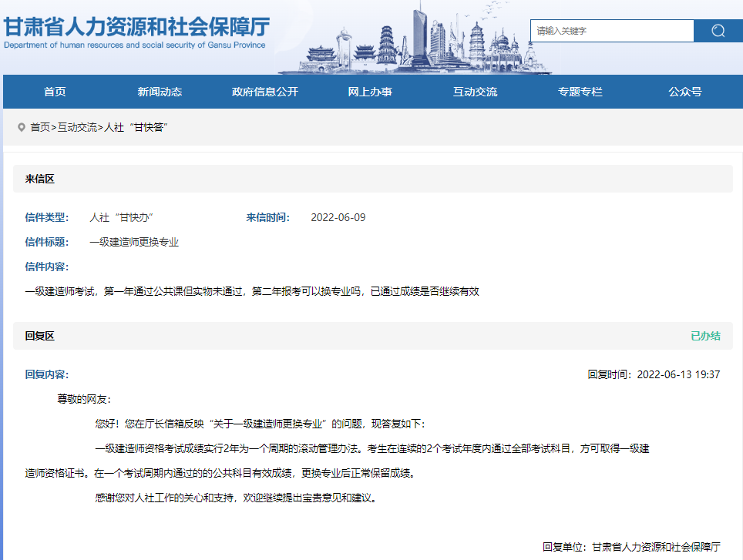This screenshot has height=560, width=743.
Task: Click the 回复时间 2022-06-13 19:37 text
Action: pos(654,374)
